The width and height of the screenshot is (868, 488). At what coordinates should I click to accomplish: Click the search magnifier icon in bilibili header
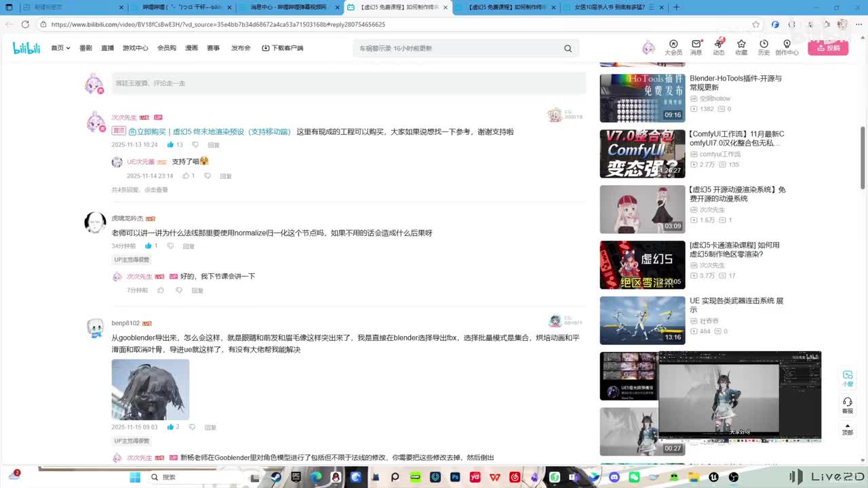click(x=568, y=48)
